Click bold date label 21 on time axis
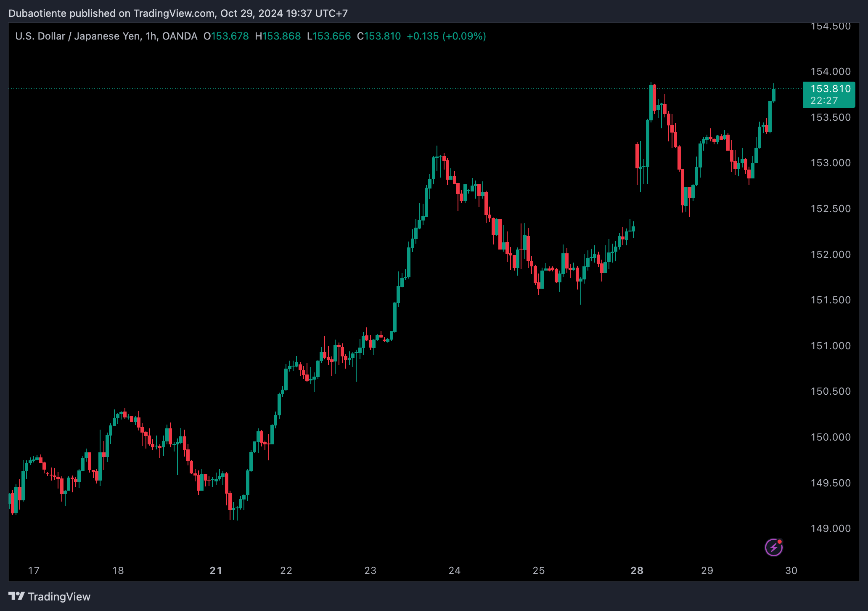 click(x=216, y=571)
